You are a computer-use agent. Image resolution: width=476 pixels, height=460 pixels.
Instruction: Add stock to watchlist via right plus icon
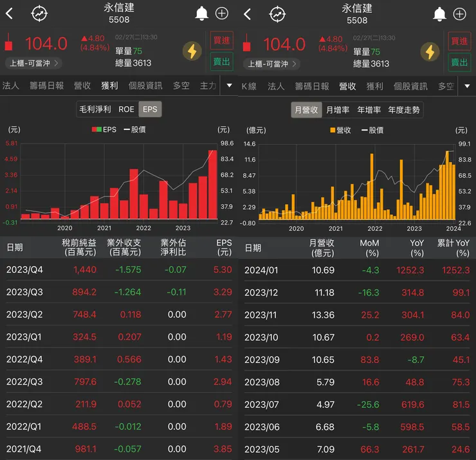tap(460, 14)
